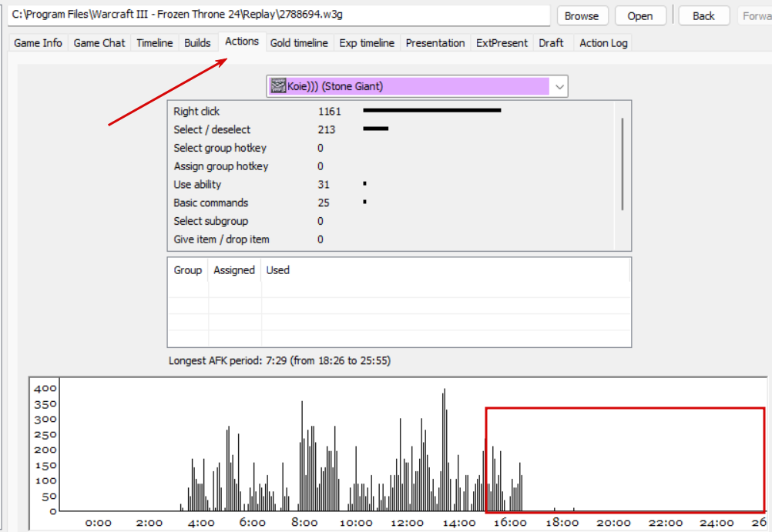
Task: Click the 18:00 mark on chart axis
Action: point(562,522)
